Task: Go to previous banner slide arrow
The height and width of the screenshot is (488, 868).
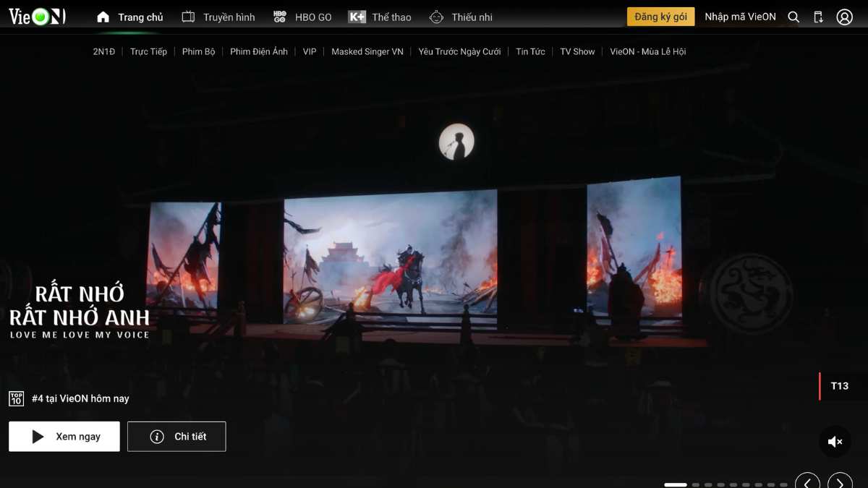Action: tap(807, 481)
